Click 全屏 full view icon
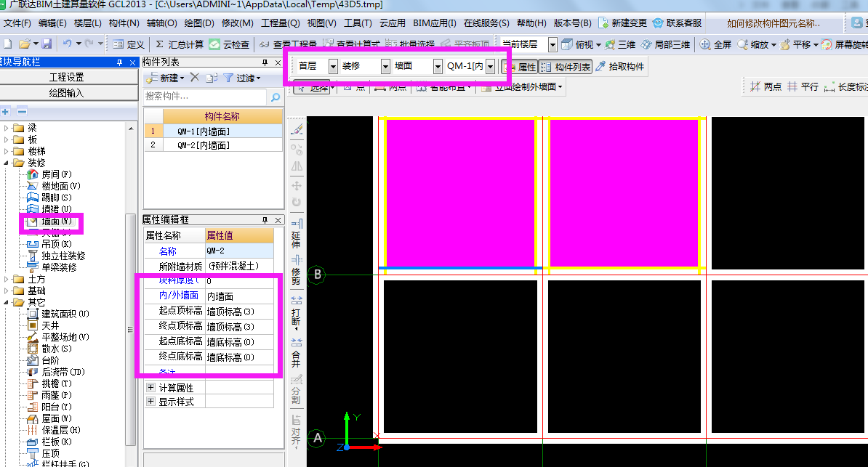 715,44
